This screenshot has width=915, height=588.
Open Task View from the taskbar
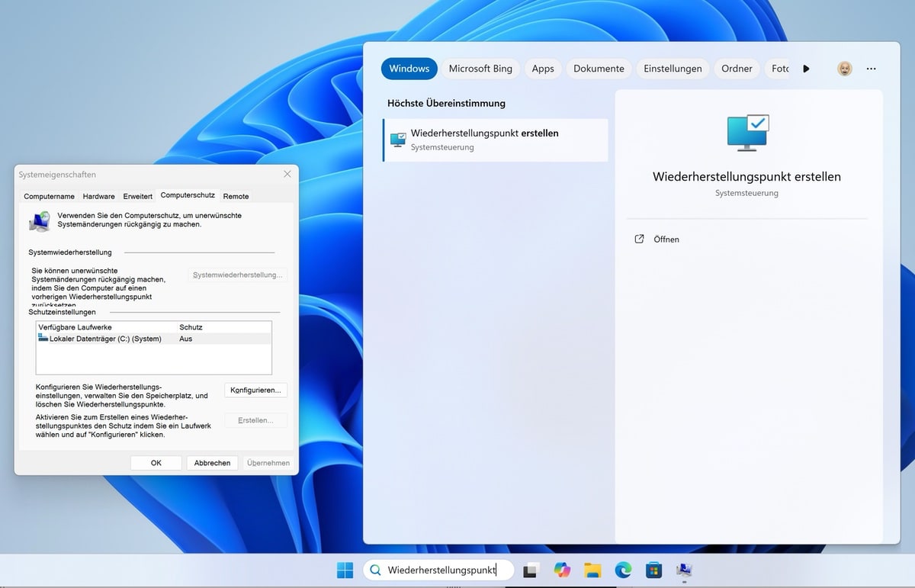(531, 570)
